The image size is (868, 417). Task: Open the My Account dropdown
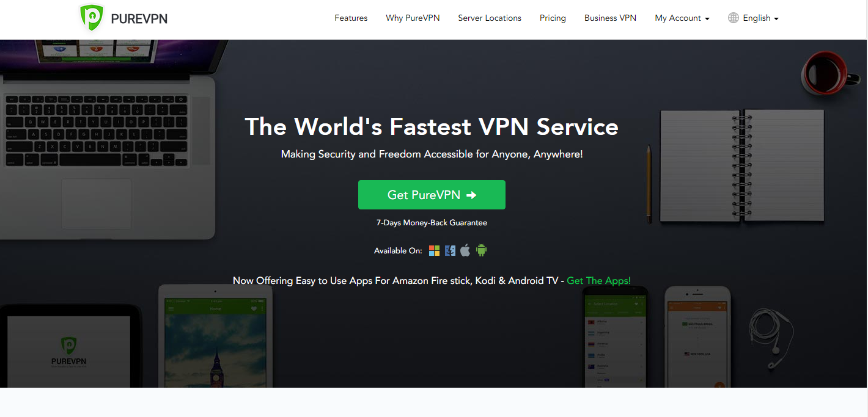click(682, 18)
